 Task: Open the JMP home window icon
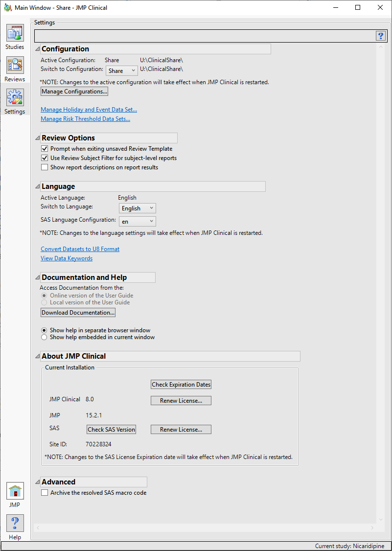tap(15, 491)
